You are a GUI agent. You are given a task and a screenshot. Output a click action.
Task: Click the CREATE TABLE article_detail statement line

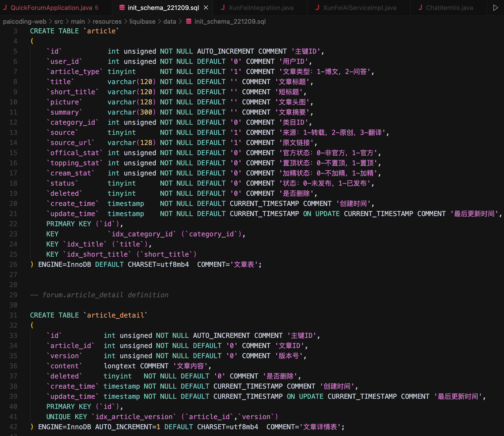(89, 315)
